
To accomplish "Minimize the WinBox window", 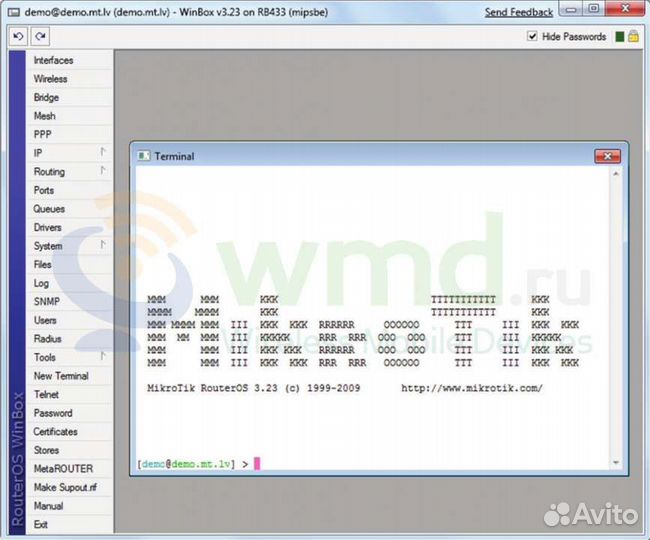I will pyautogui.click(x=571, y=9).
